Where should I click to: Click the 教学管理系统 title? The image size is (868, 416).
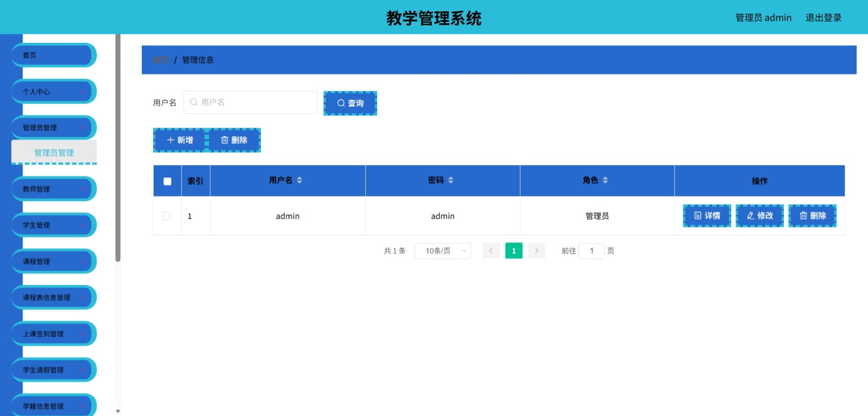coord(434,18)
